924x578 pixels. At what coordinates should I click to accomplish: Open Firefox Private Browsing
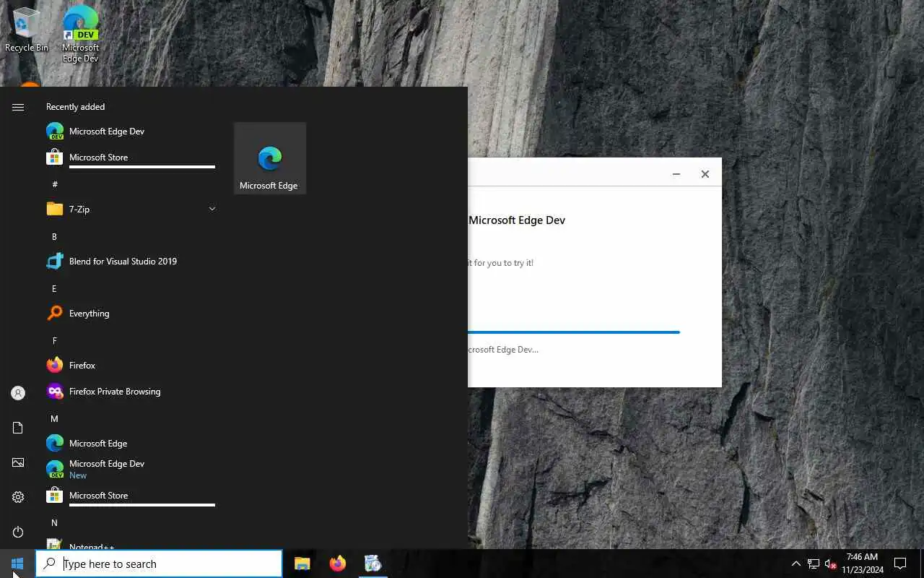[x=130, y=392]
